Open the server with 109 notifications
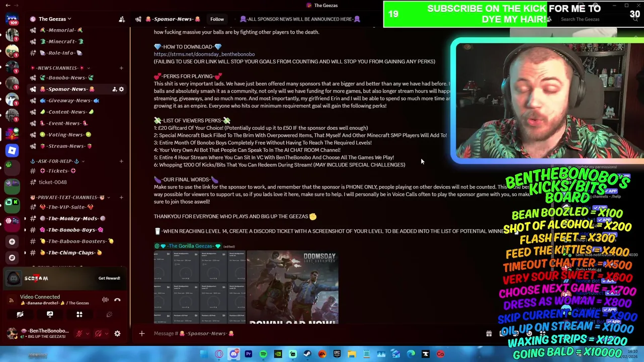Screen dimensions: 644x362 coord(12,19)
